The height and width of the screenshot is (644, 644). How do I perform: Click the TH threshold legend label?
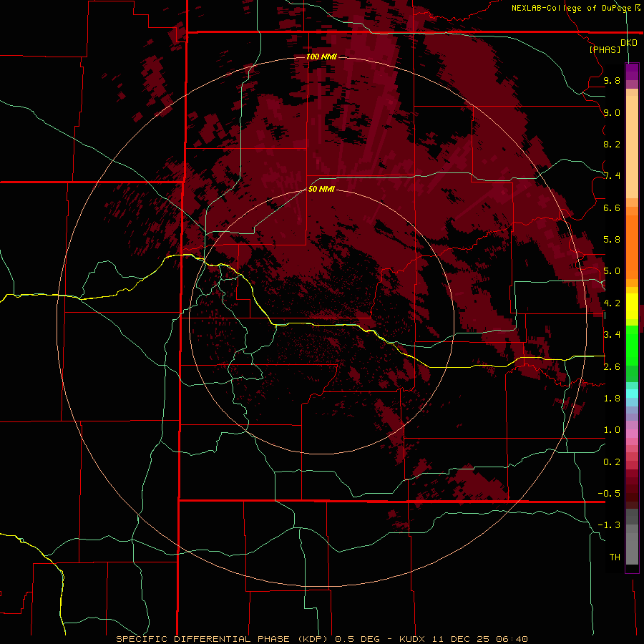615,557
